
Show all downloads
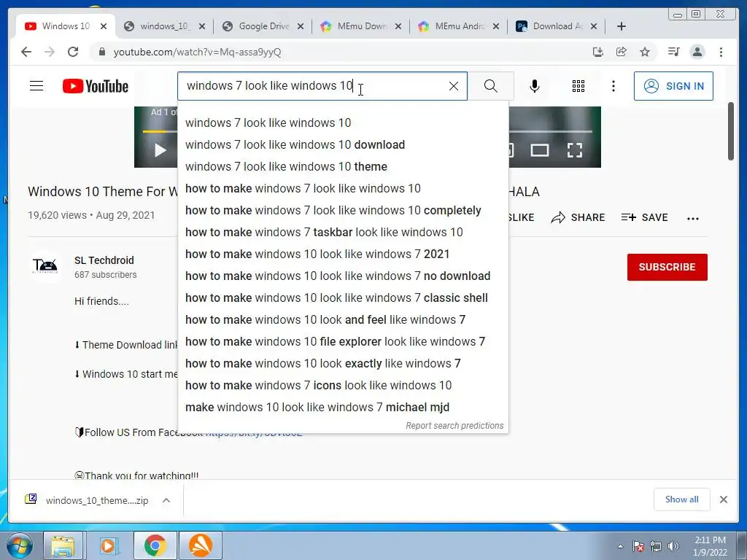[x=682, y=499]
